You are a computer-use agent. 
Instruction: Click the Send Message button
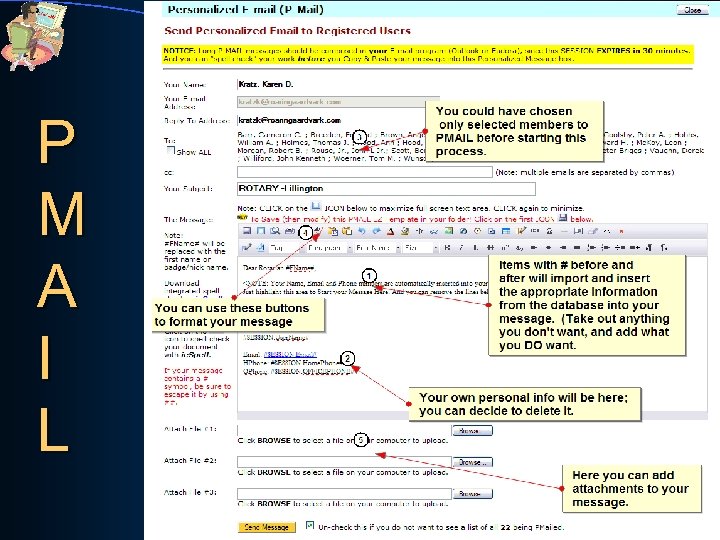[266, 527]
